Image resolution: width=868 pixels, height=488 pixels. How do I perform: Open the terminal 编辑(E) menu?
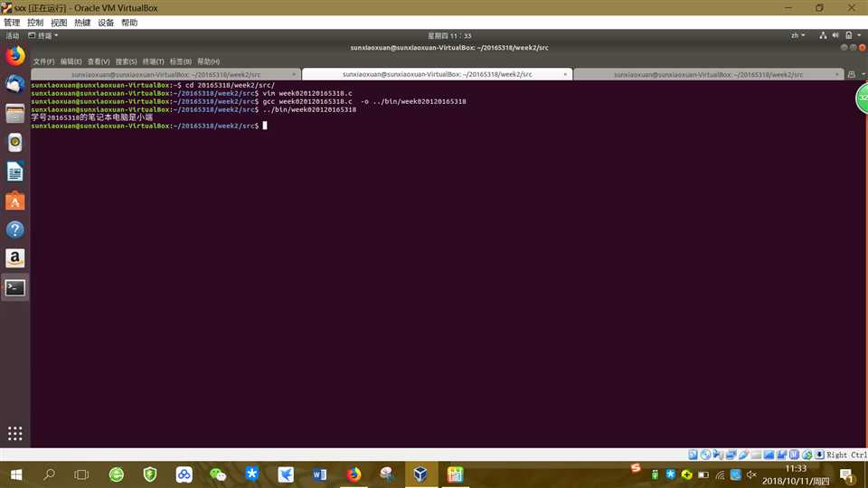pyautogui.click(x=71, y=61)
